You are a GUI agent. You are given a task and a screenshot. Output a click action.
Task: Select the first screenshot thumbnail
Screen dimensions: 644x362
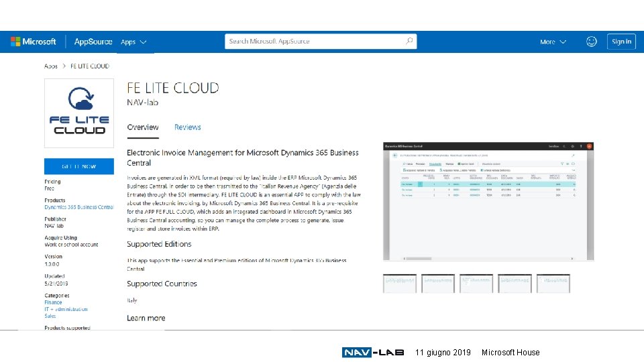coord(400,283)
